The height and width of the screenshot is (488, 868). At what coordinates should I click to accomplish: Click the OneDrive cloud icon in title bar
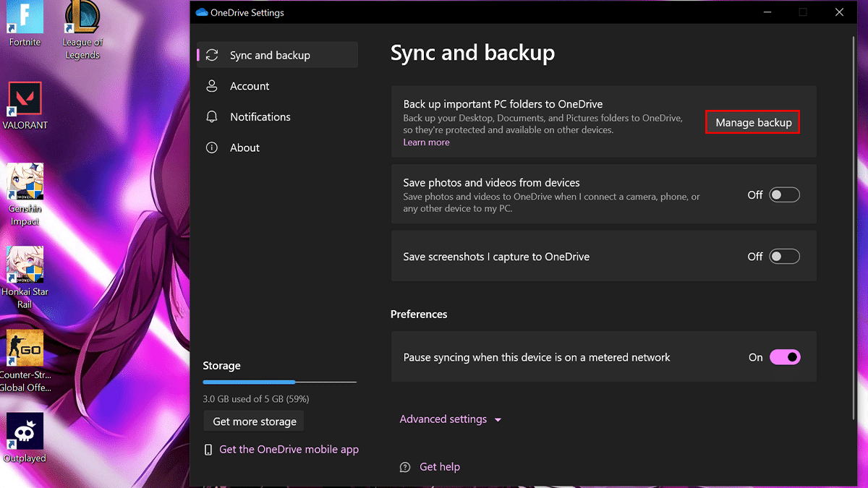[x=202, y=12]
